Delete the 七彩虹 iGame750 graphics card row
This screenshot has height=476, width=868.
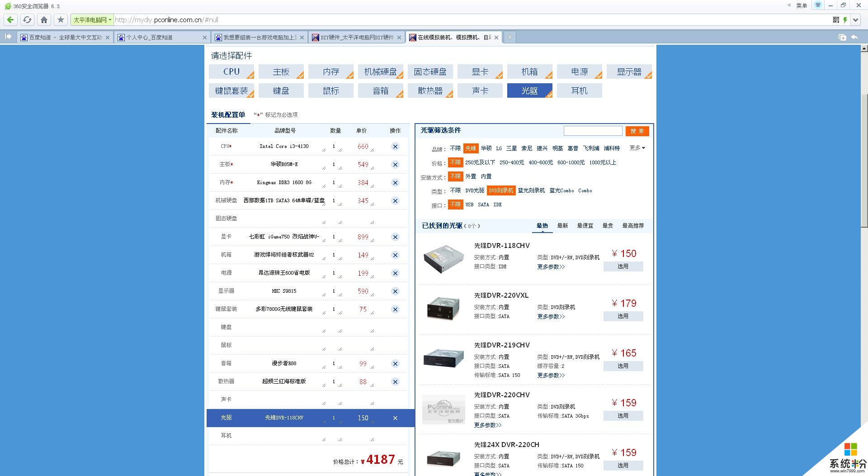pos(395,237)
